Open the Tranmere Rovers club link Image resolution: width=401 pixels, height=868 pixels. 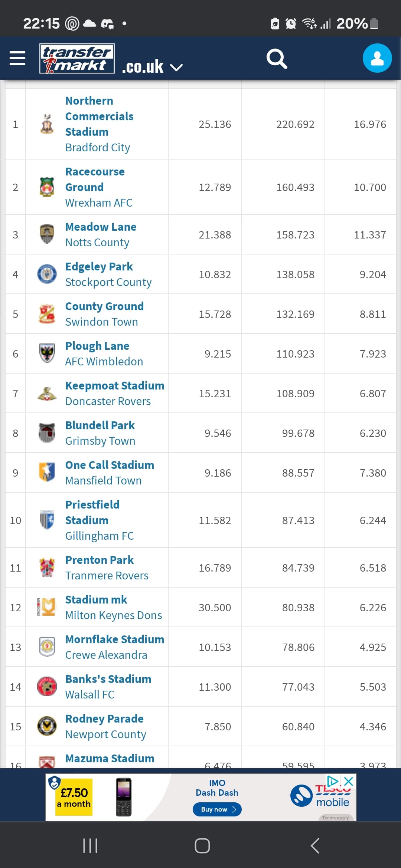pos(107,576)
